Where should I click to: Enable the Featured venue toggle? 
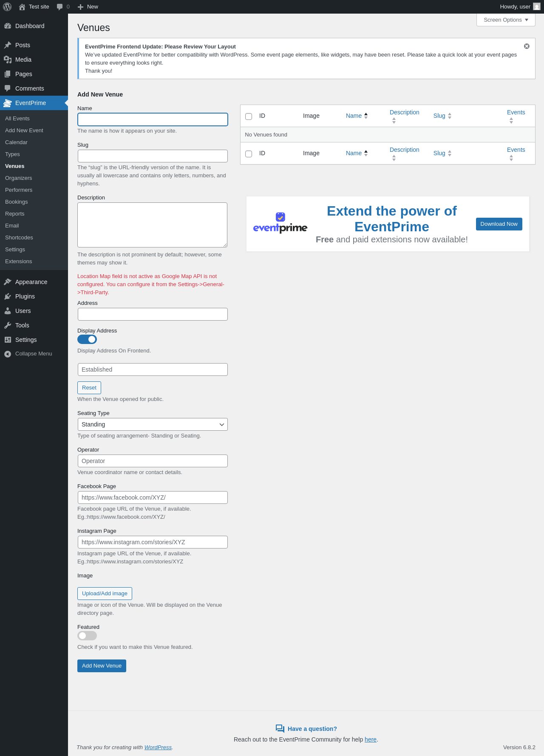pyautogui.click(x=87, y=636)
